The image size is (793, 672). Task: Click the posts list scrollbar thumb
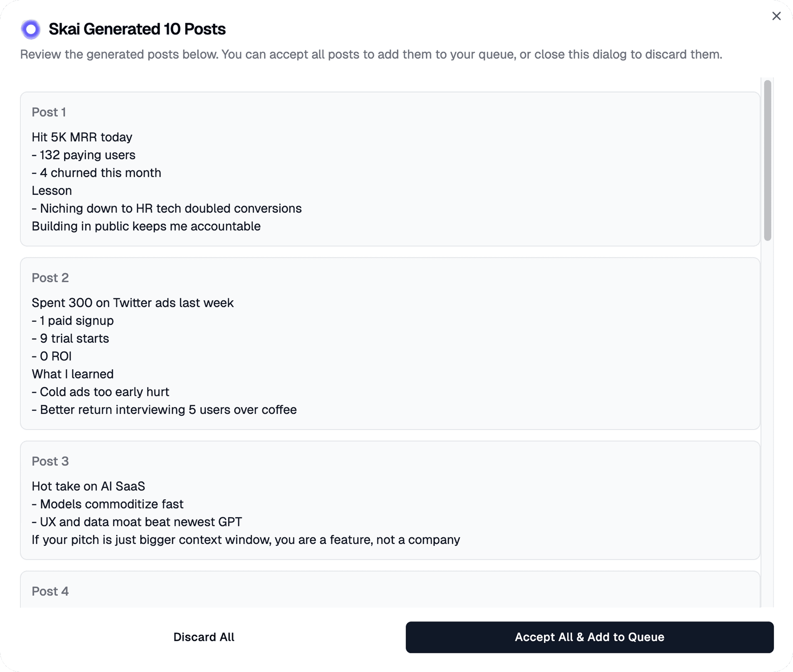767,160
